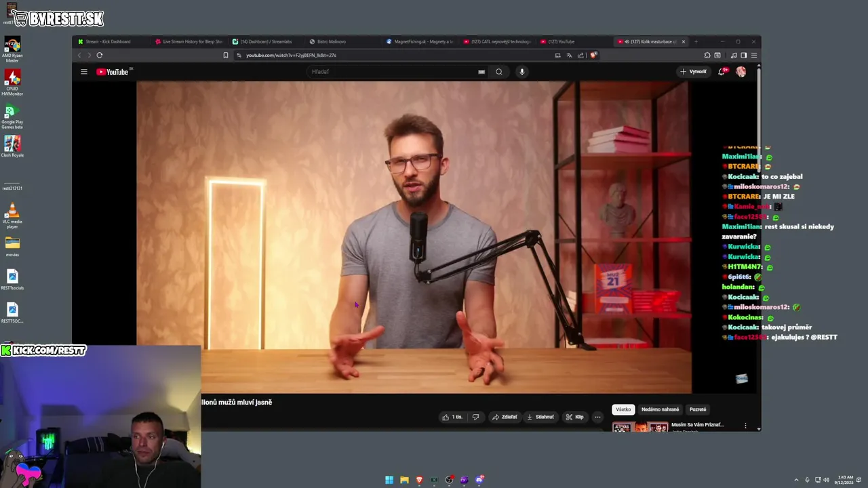
Task: Open the browser's main menu icon
Action: tap(754, 56)
